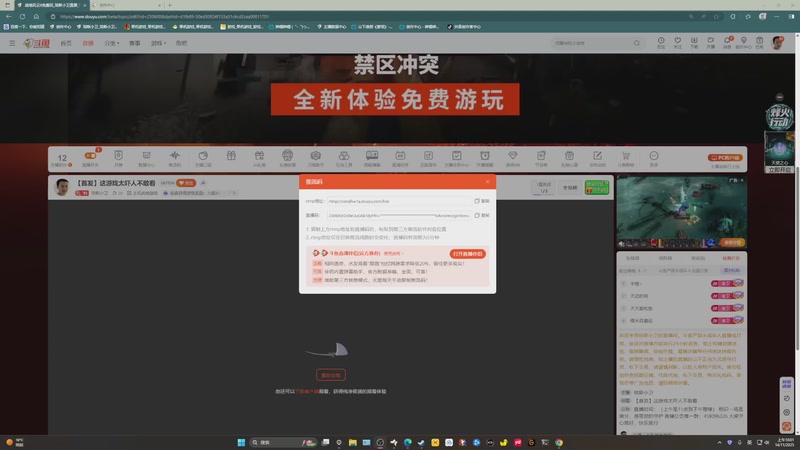Click the client download link below player
The width and height of the screenshot is (800, 450).
pos(308,391)
